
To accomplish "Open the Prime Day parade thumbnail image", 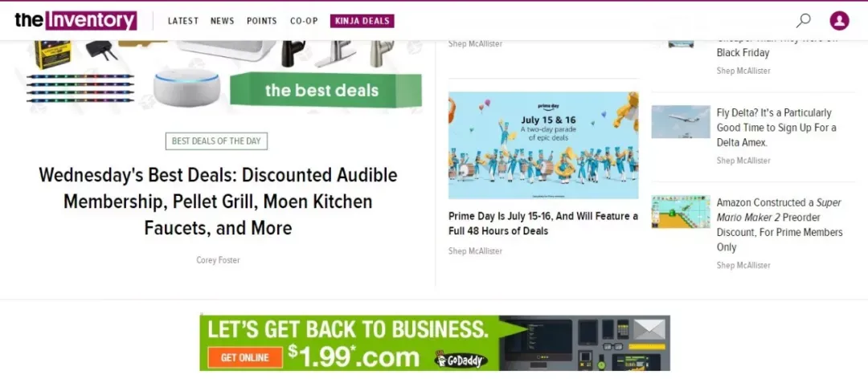I will (x=543, y=145).
